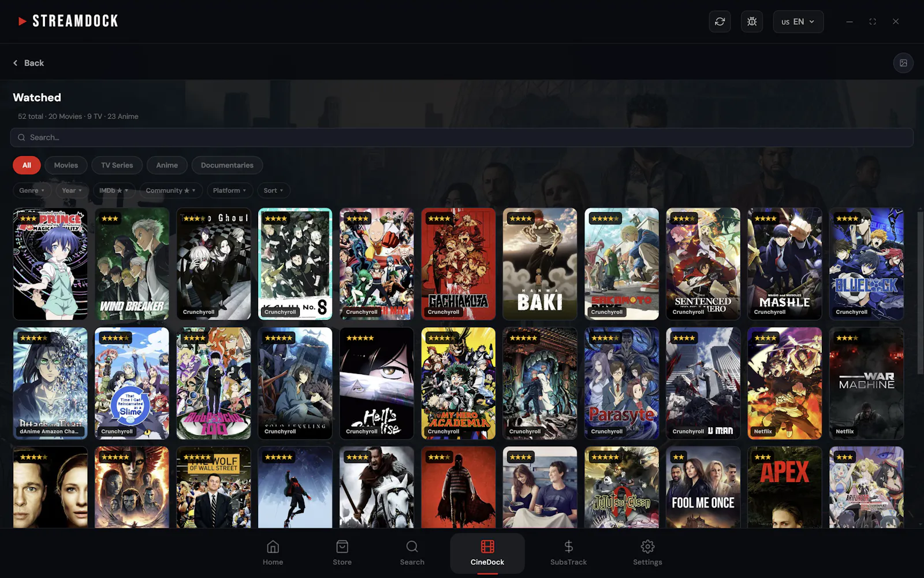Screen dimensions: 924x578
Task: Select the TV Series category tab
Action: tap(117, 165)
